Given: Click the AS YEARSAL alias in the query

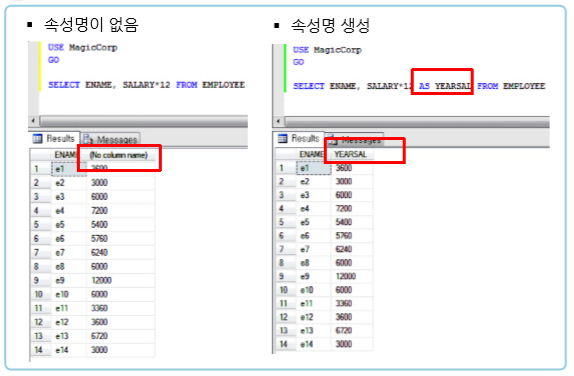Looking at the screenshot, I should point(444,86).
